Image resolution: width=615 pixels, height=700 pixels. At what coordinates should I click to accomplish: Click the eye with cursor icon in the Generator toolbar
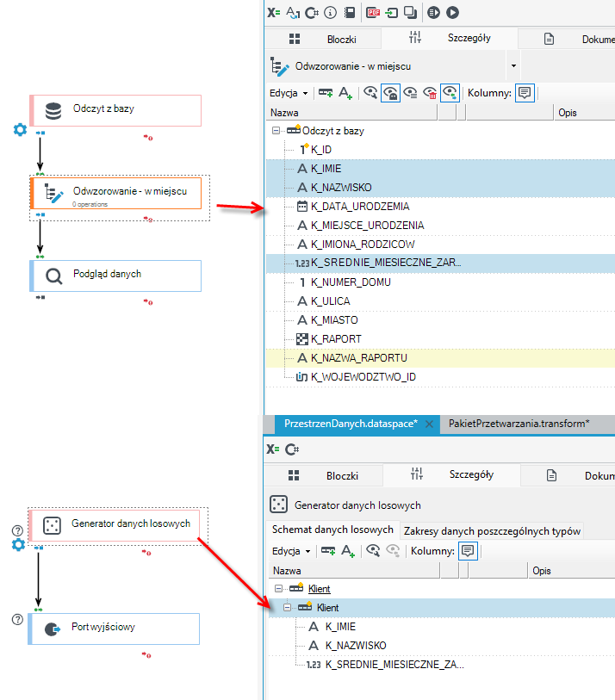tap(373, 551)
